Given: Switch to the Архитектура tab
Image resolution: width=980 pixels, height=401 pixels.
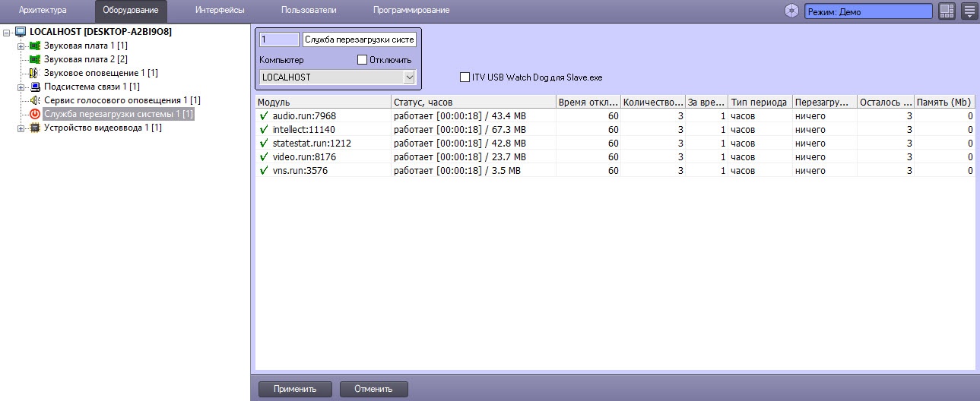Looking at the screenshot, I should [43, 11].
